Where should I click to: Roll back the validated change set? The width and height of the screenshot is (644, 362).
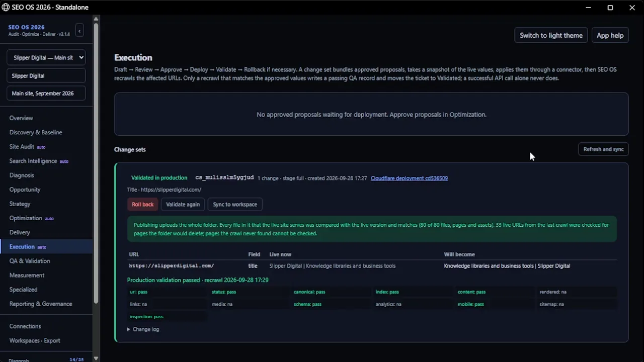[x=143, y=205]
